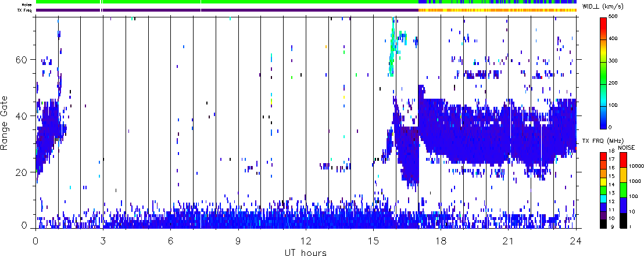Screen dimensions: 644x256
Task: Click x-axis tick label '12'
Action: 306,240
